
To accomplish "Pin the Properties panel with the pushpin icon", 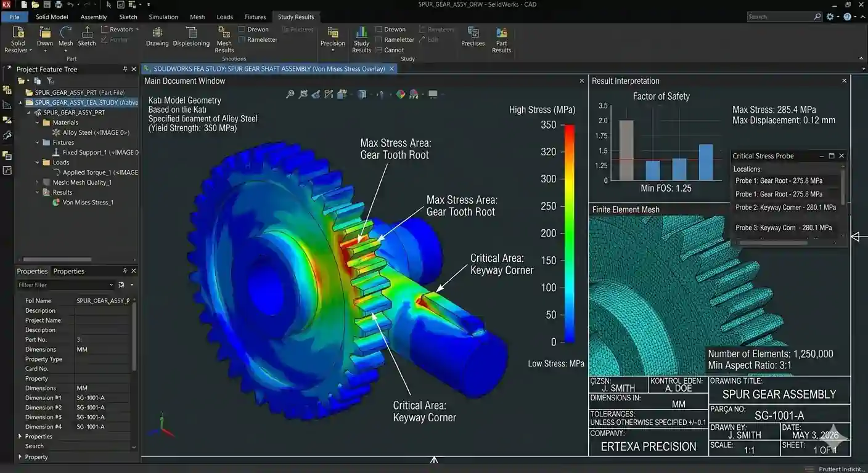I will [x=125, y=271].
